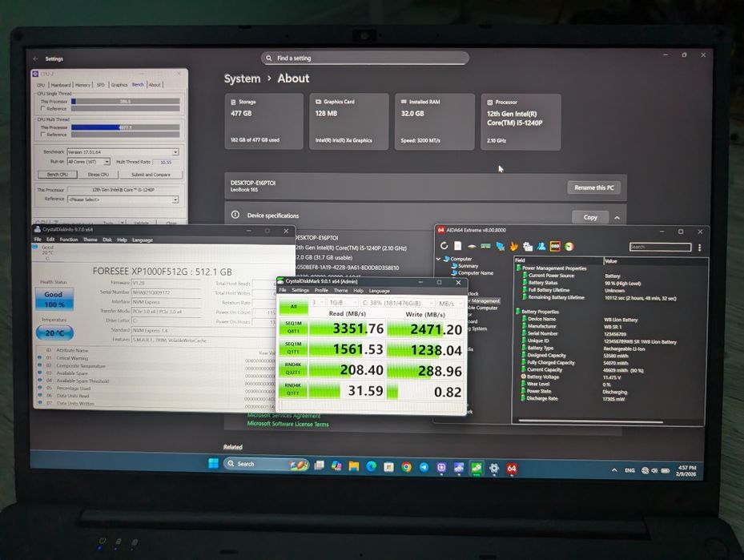744x560 pixels.
Task: Click the AIDA64 search field
Action: [660, 247]
